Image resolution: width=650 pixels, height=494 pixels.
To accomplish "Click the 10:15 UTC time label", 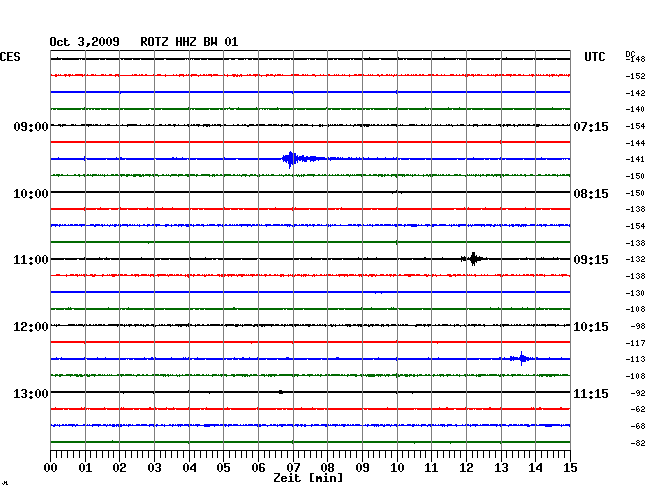I will [591, 327].
